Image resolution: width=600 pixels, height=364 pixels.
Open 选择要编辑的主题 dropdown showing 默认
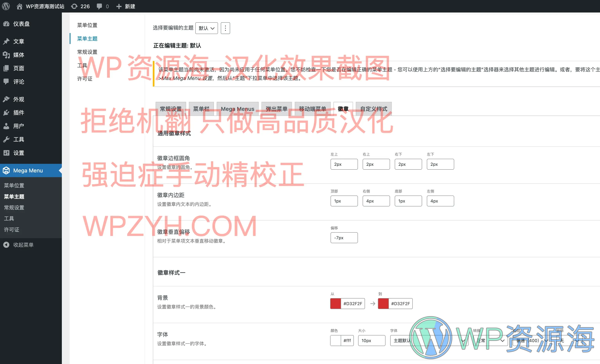click(x=206, y=28)
